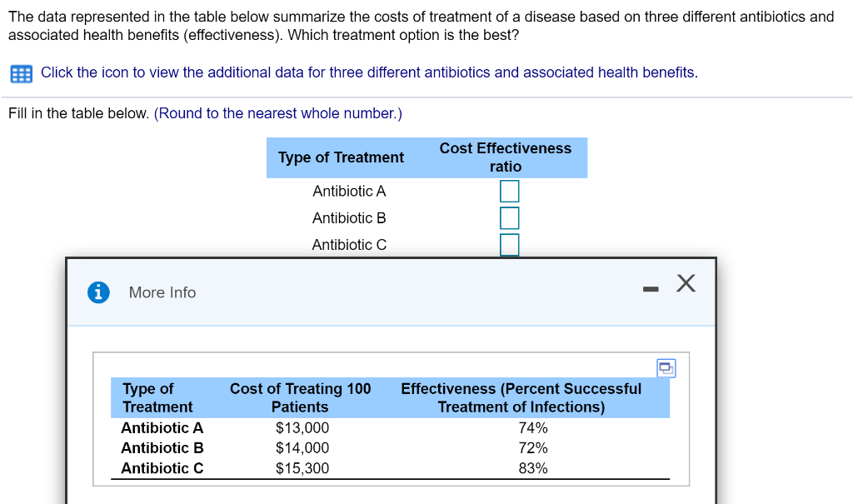Close the More Info popup with X
The height and width of the screenshot is (504, 853).
tap(685, 284)
